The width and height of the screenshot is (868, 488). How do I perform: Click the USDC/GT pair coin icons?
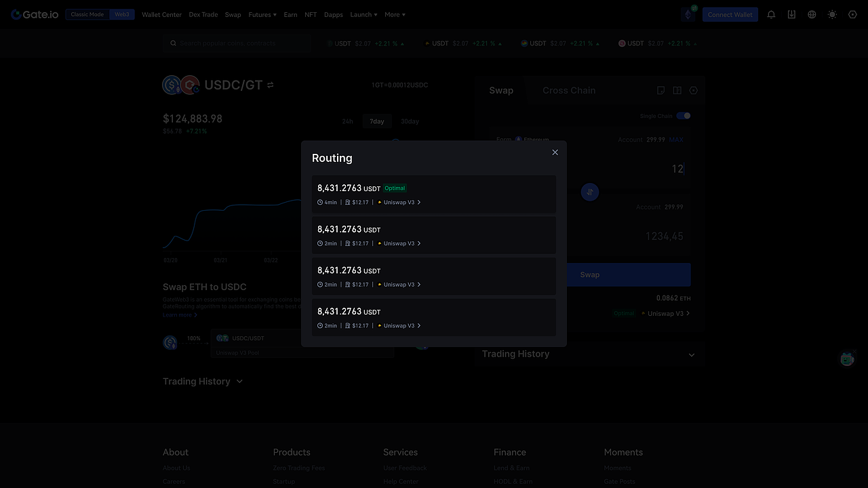click(181, 85)
